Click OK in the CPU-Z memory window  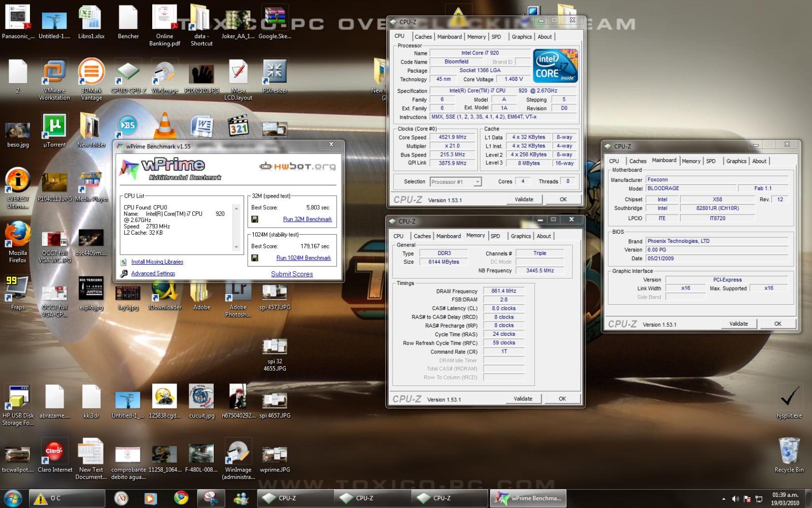[562, 398]
